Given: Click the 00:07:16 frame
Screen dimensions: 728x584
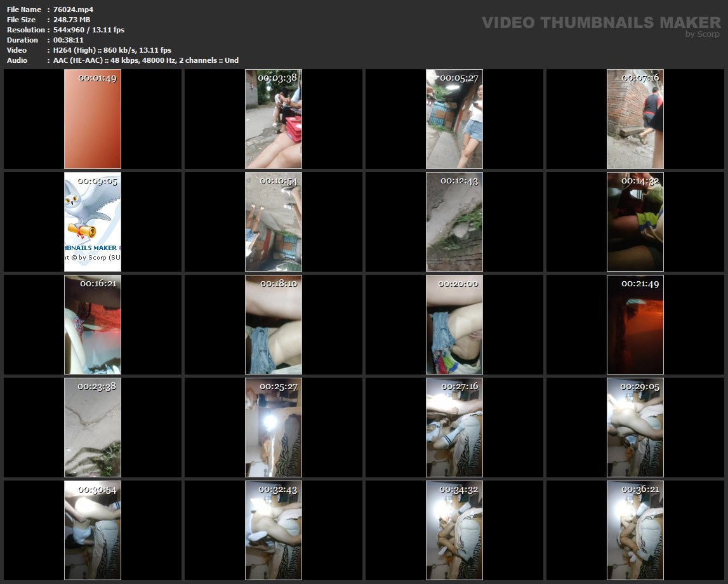Looking at the screenshot, I should click(635, 119).
